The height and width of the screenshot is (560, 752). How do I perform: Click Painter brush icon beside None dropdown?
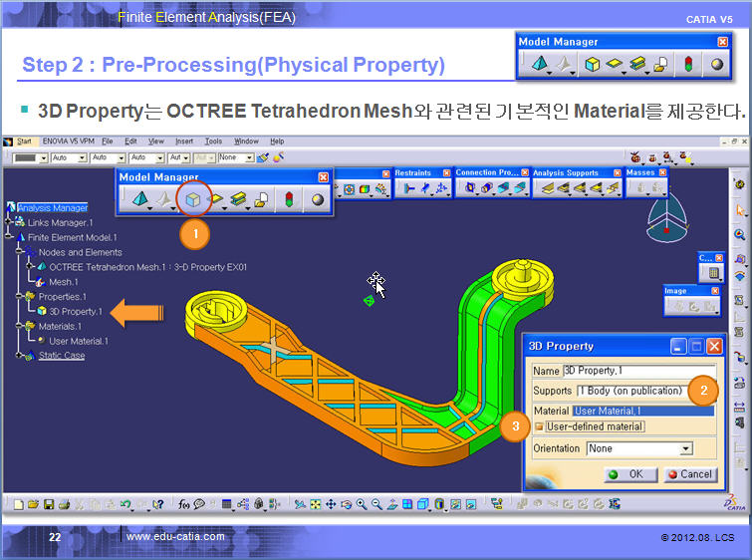click(x=262, y=157)
